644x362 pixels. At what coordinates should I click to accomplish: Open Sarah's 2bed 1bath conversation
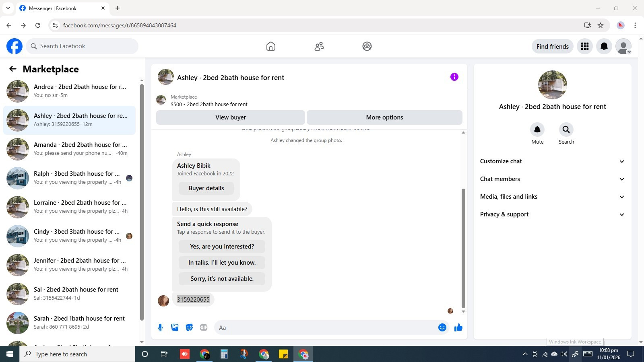coord(69,323)
